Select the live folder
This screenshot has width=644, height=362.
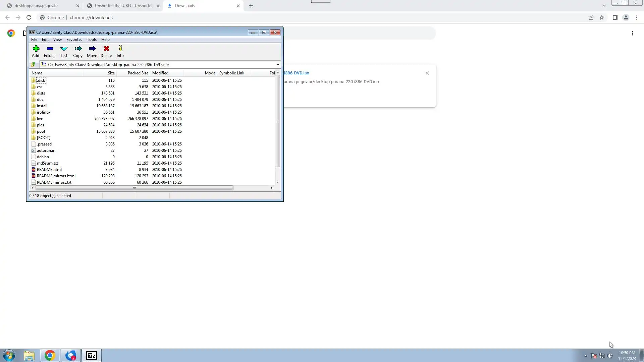(x=40, y=119)
